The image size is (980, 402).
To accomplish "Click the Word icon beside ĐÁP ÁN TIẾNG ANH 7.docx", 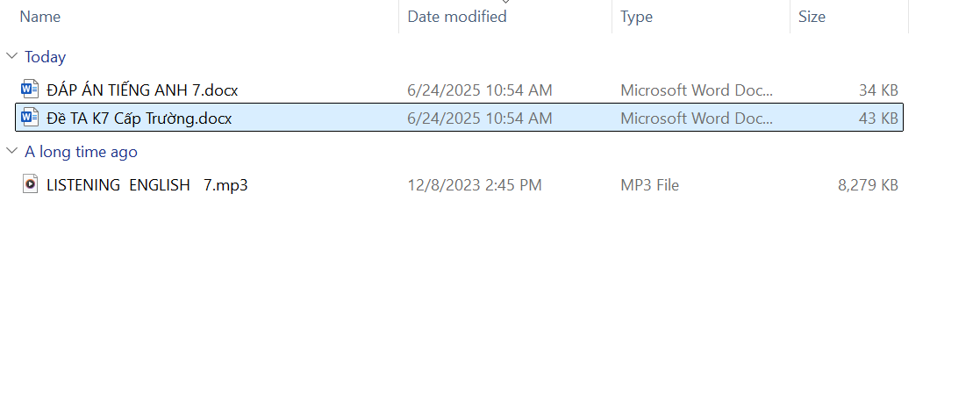I will pos(30,90).
